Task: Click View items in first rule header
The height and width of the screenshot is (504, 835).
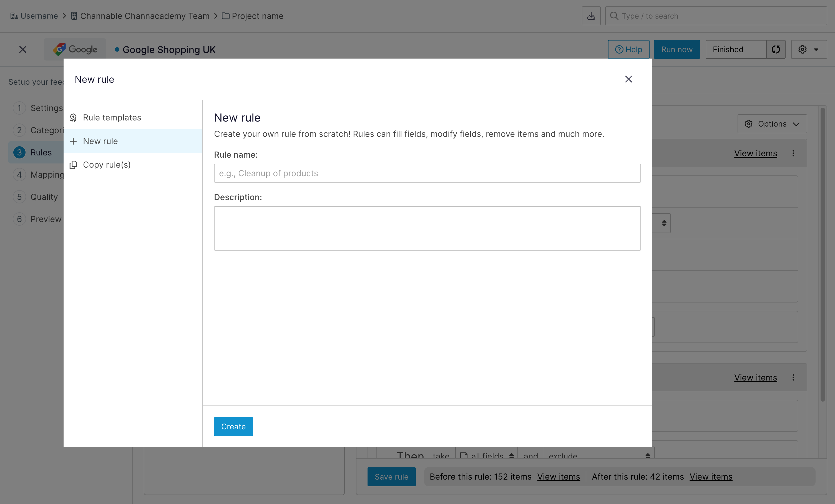Action: 755,153
